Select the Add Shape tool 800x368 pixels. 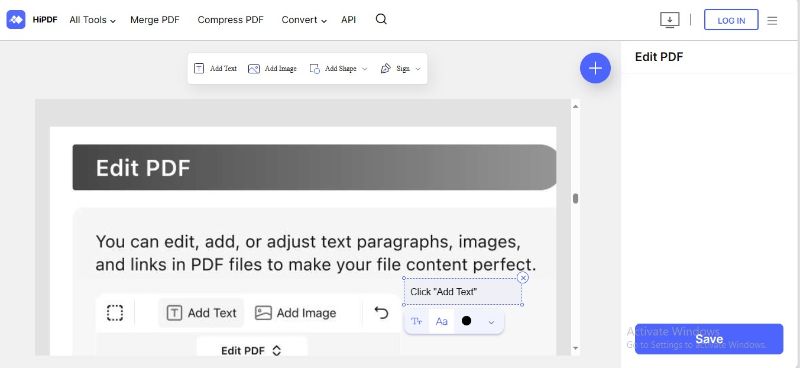333,68
